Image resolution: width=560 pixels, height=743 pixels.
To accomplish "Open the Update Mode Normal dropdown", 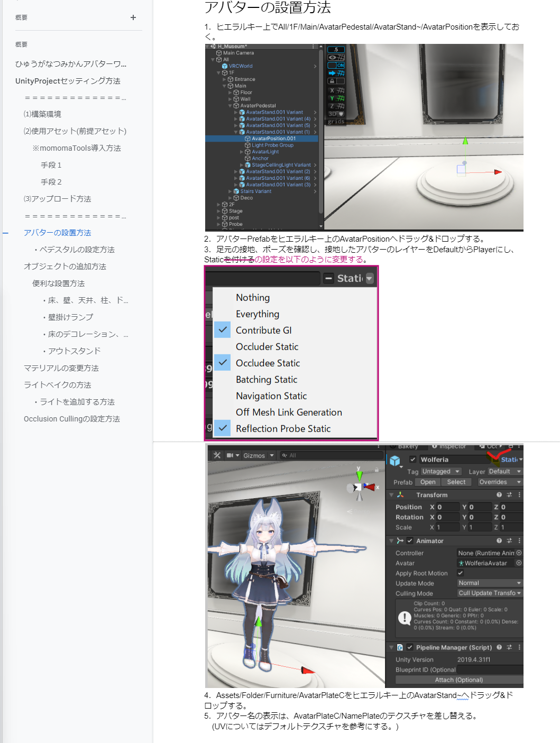I will point(490,583).
